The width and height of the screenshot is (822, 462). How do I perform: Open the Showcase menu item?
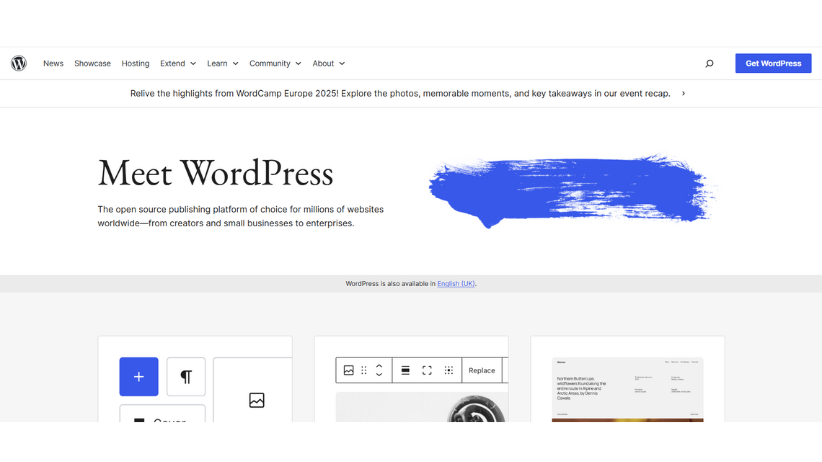(93, 63)
